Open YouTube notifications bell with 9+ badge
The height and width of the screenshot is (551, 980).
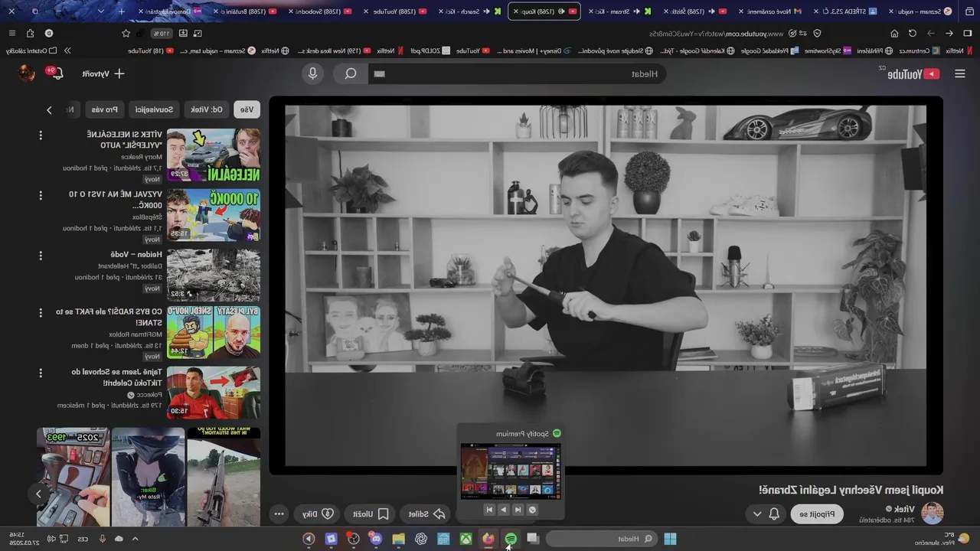point(57,73)
